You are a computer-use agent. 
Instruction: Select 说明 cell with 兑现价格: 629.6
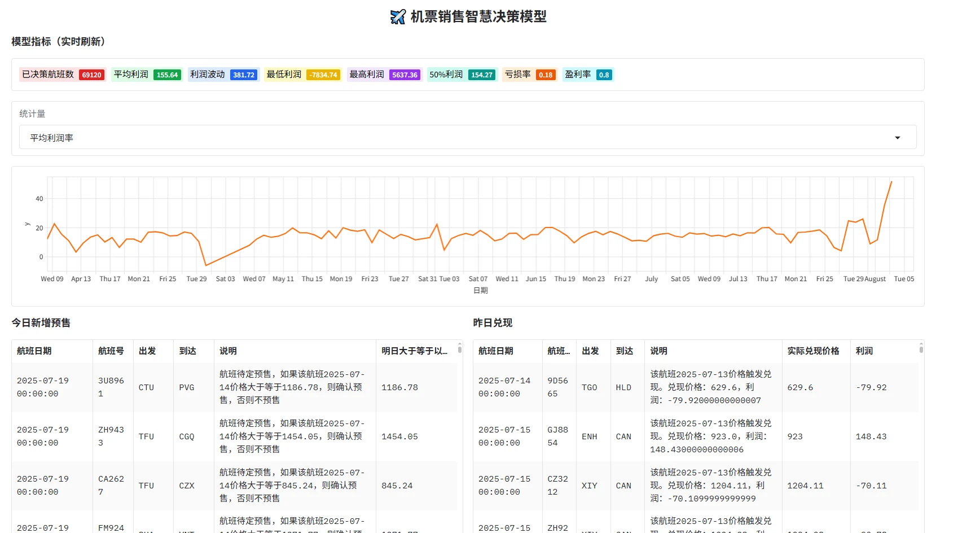tap(713, 387)
